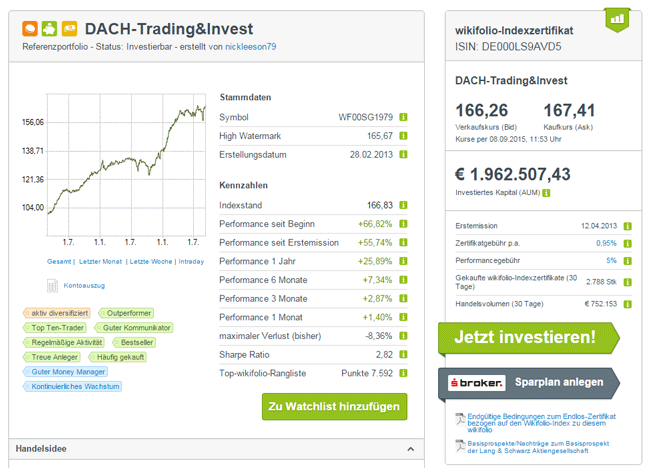
Task: Click the 0,95% certificate fee value
Action: (x=606, y=243)
